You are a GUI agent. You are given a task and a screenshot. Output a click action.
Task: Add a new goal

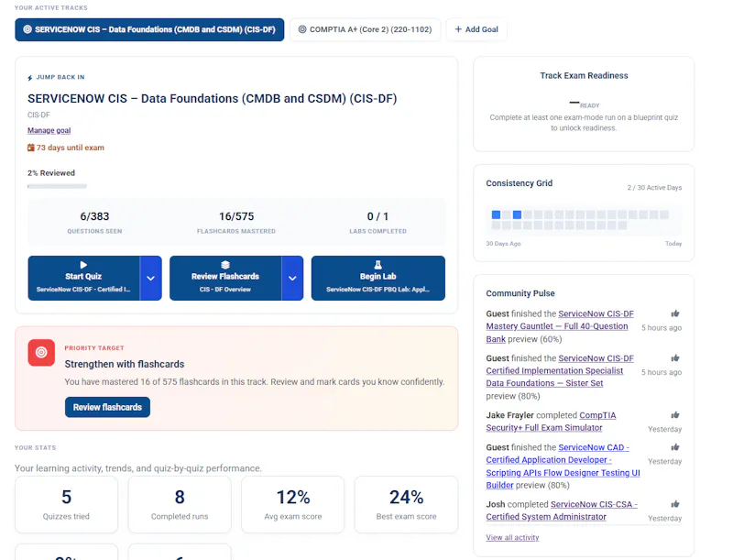click(476, 29)
